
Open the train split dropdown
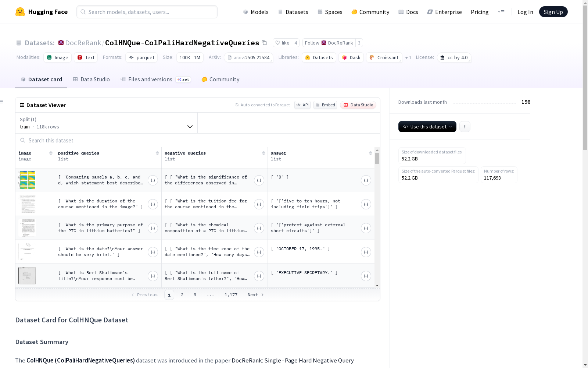point(107,123)
